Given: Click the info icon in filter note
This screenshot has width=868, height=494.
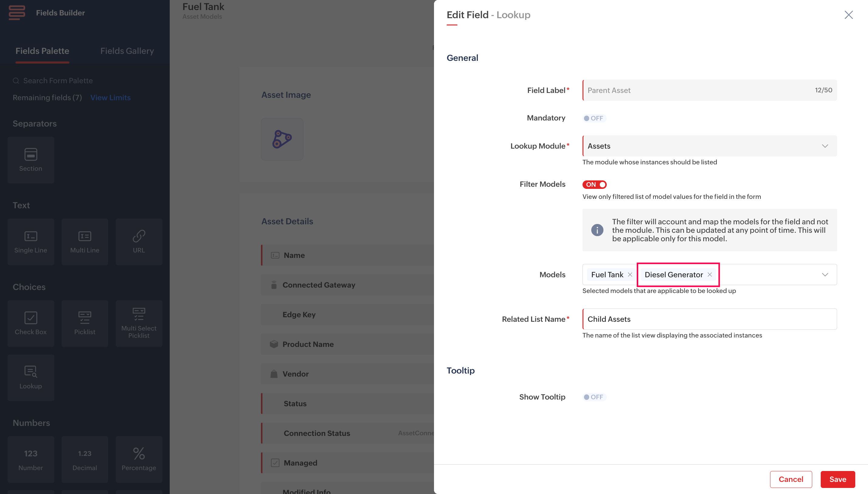Looking at the screenshot, I should (x=597, y=230).
